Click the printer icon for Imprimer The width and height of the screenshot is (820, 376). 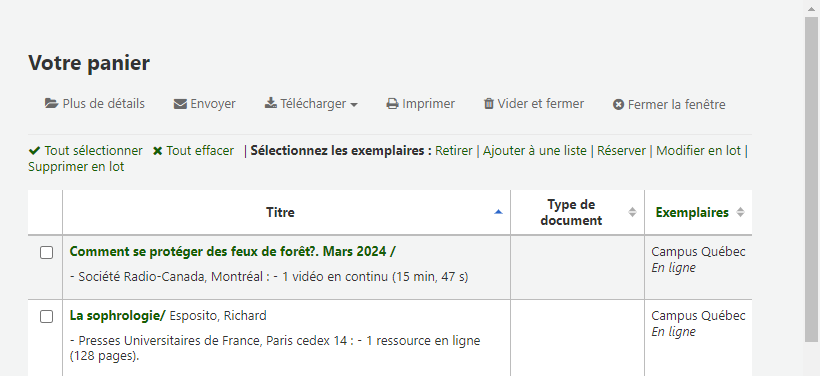coord(392,104)
